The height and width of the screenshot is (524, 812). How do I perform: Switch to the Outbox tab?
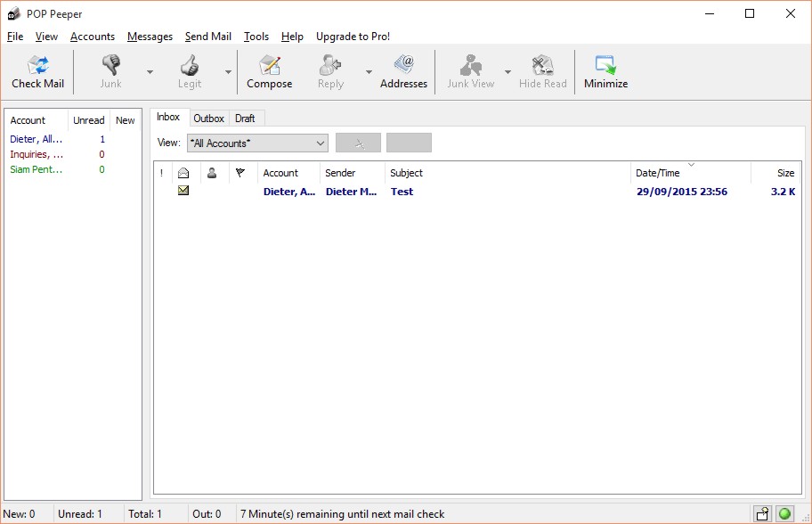point(208,119)
